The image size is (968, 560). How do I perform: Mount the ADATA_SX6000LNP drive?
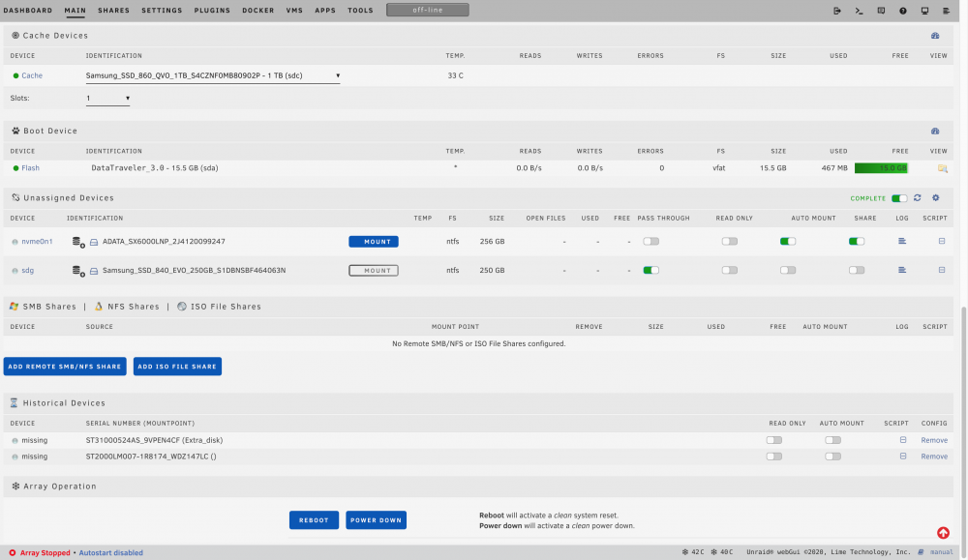pyautogui.click(x=374, y=242)
